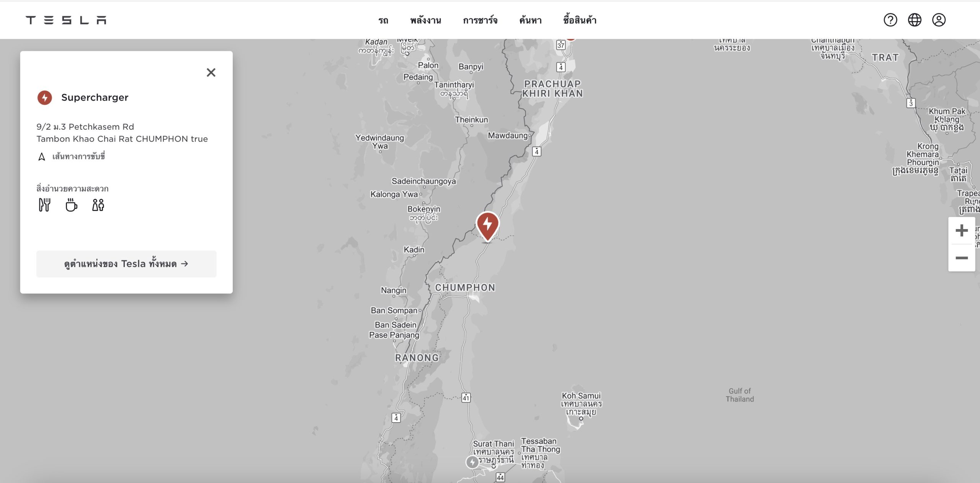
Task: Click the restaurant fork and knife amenity icon
Action: point(44,205)
